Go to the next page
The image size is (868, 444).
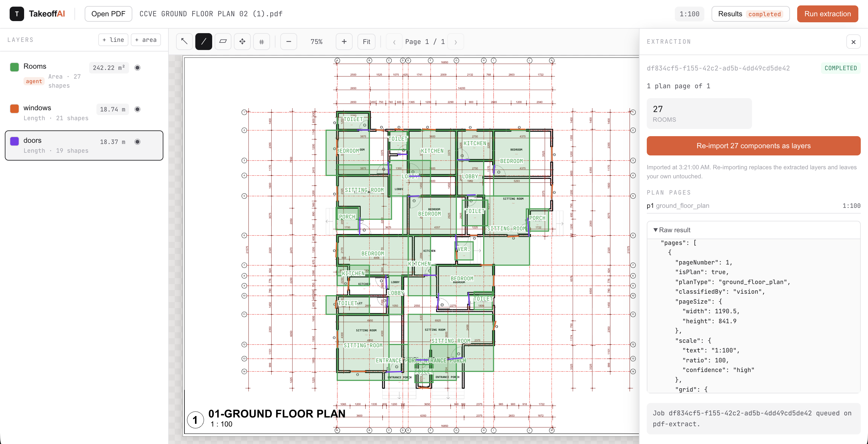pyautogui.click(x=456, y=42)
